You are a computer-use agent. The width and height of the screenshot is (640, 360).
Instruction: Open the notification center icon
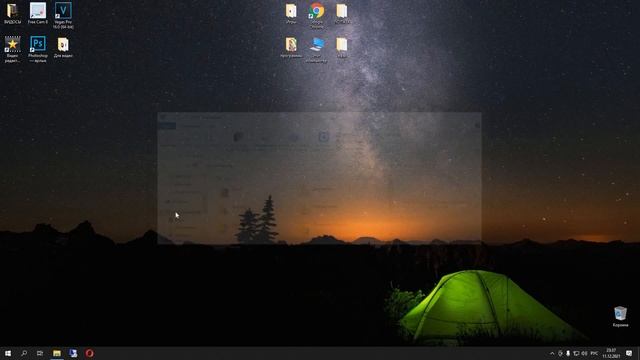tap(629, 353)
